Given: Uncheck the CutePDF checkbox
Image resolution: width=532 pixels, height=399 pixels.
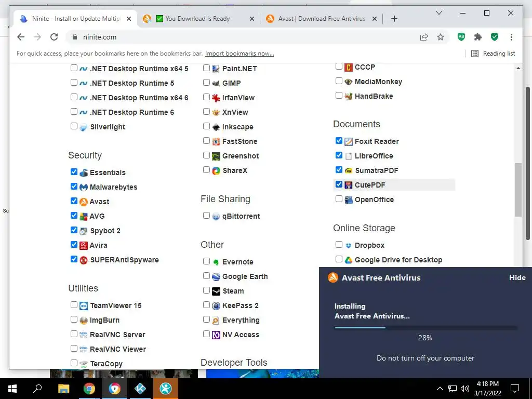Looking at the screenshot, I should pos(339,184).
